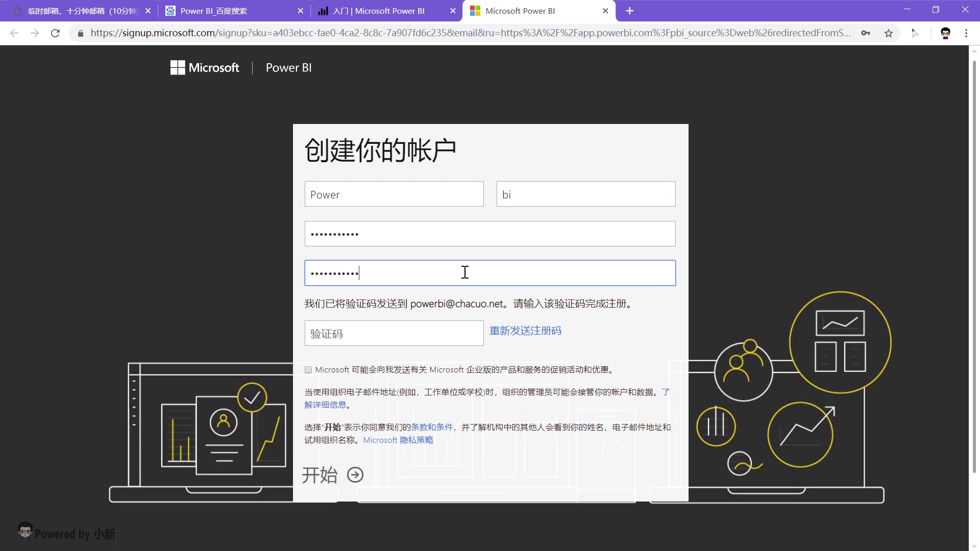Check the Microsoft promotions checkbox
Screen dimensions: 980x551
click(308, 370)
